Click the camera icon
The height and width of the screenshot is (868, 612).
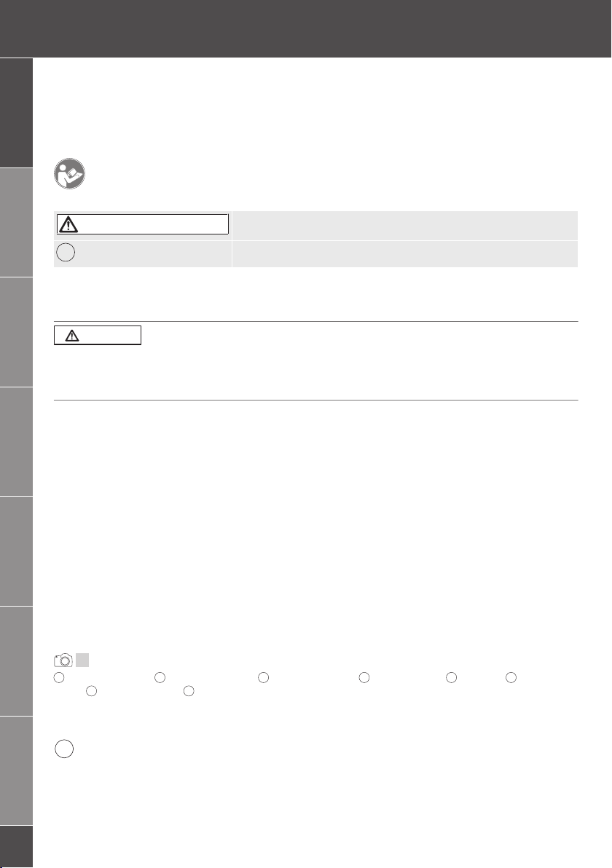(x=63, y=660)
